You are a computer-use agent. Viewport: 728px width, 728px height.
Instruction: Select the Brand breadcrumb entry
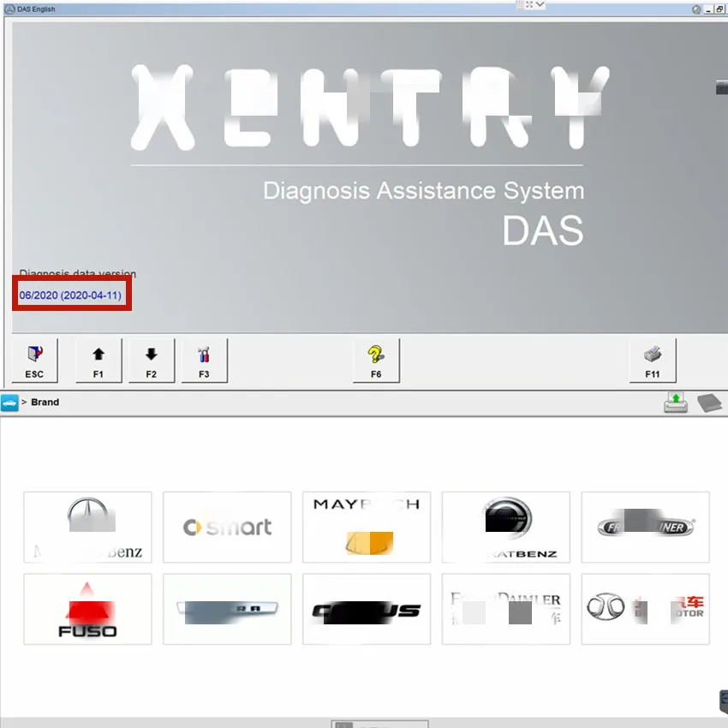tap(45, 402)
